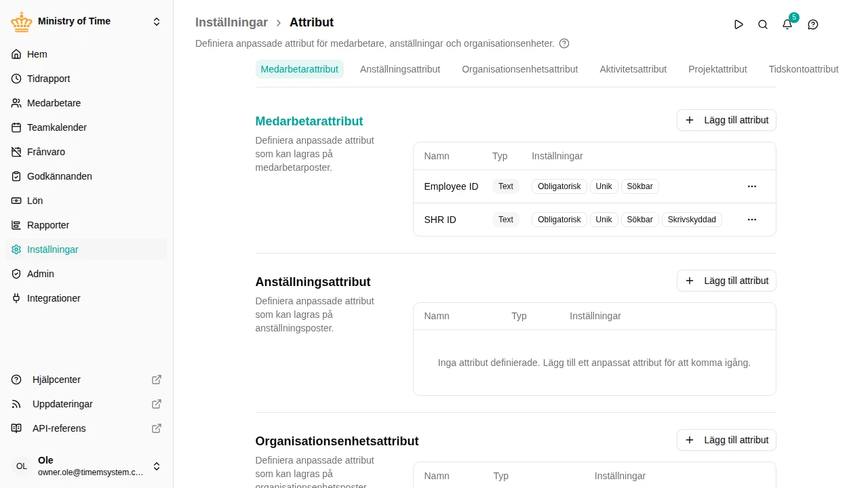868x488 pixels.
Task: Open the API-referens external link icon
Action: pos(157,428)
